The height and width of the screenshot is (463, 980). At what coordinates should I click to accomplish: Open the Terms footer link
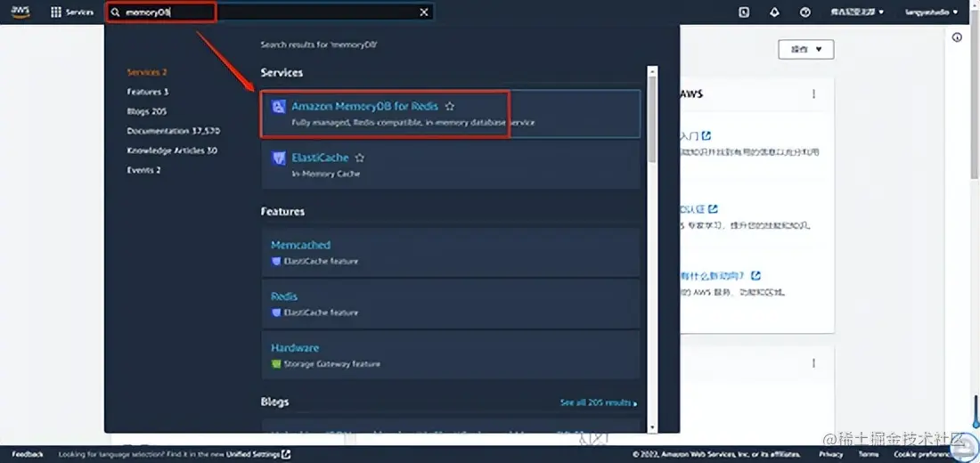coord(868,454)
